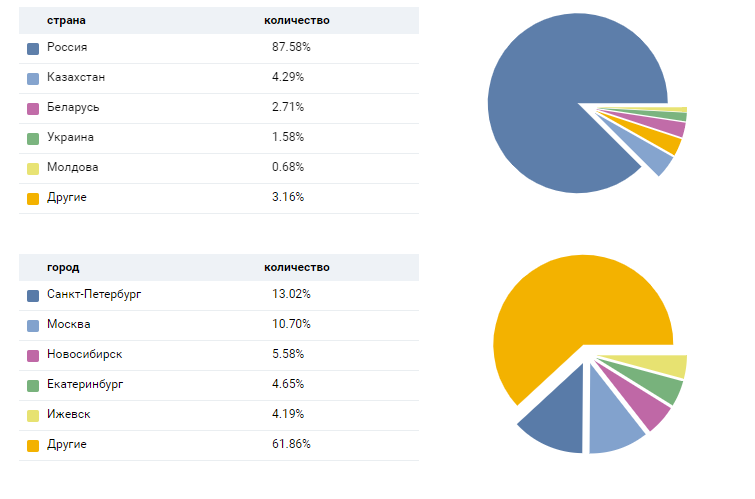755x499 pixels.
Task: Click the Екатеринбург city name label
Action: coord(85,384)
